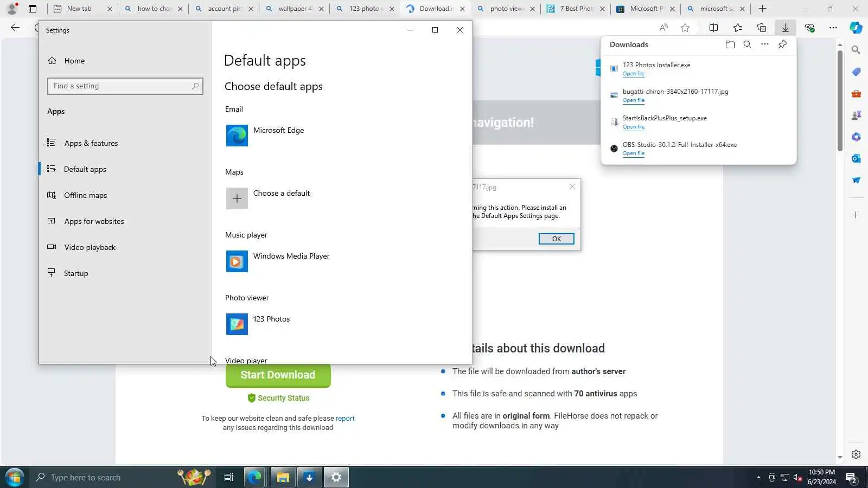This screenshot has height=488, width=868.
Task: Switch to New tab browser tab
Action: 79,9
